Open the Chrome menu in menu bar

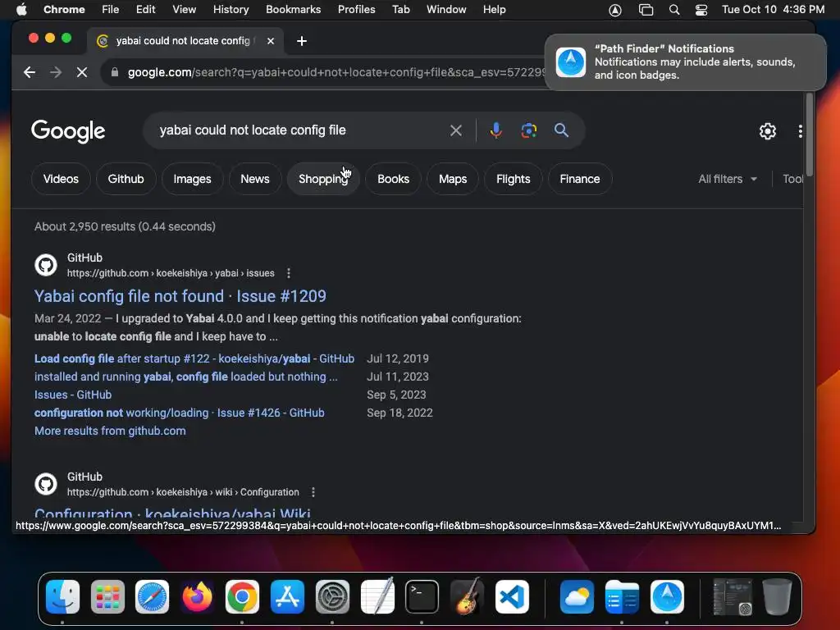64,10
